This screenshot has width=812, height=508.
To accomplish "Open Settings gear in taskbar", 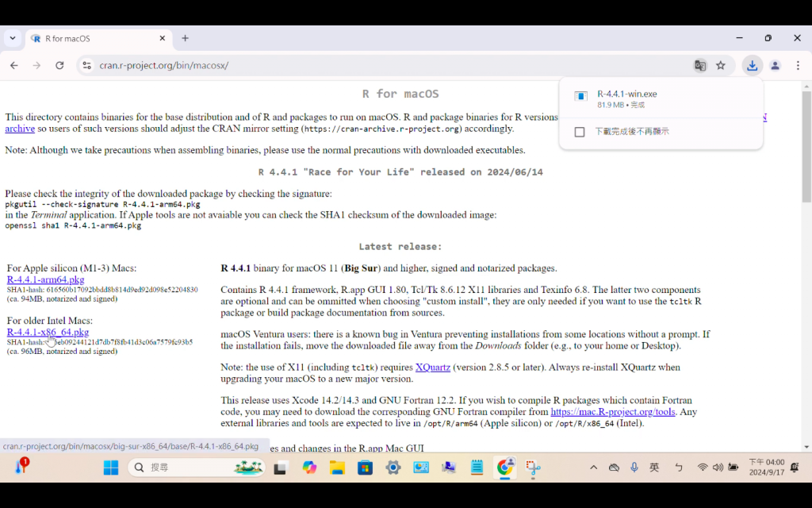I will coord(393,468).
